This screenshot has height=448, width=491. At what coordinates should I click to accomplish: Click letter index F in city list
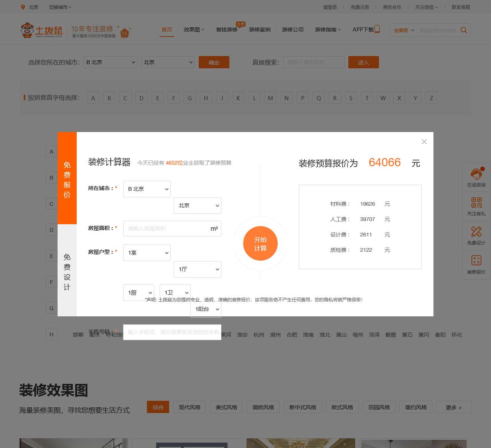tap(51, 282)
